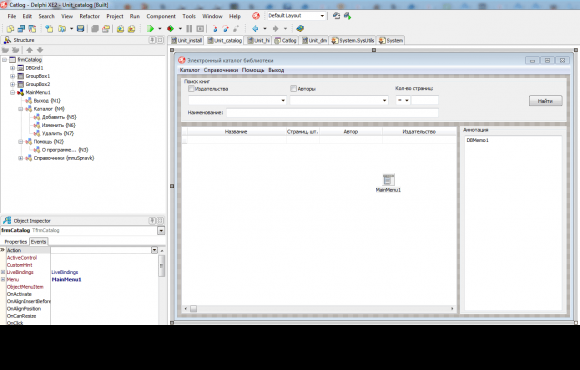Open the Default Layout dropdown
580x370 pixels.
click(x=322, y=16)
